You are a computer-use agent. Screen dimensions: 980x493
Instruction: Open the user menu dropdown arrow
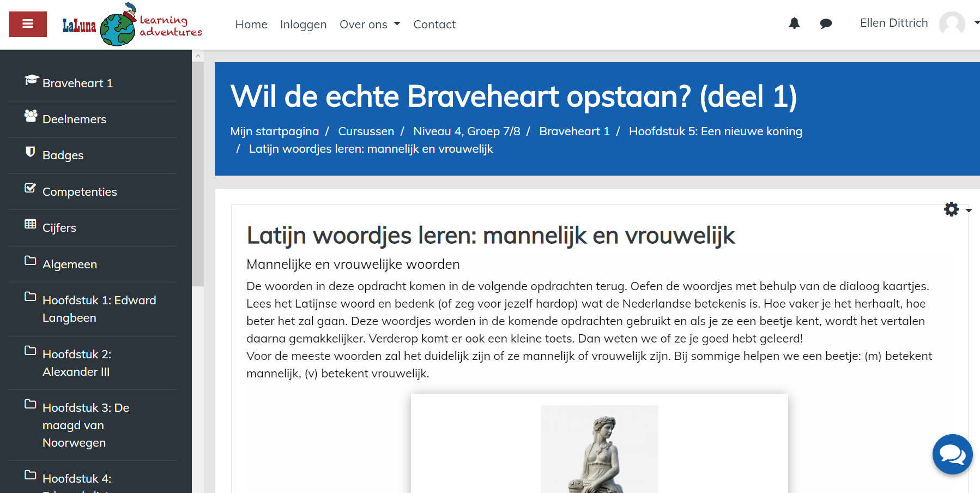click(x=977, y=23)
